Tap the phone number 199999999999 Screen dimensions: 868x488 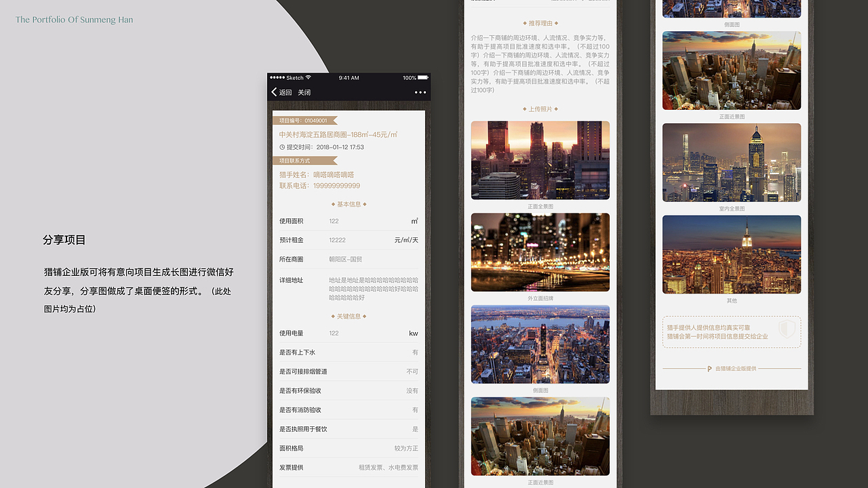point(336,186)
